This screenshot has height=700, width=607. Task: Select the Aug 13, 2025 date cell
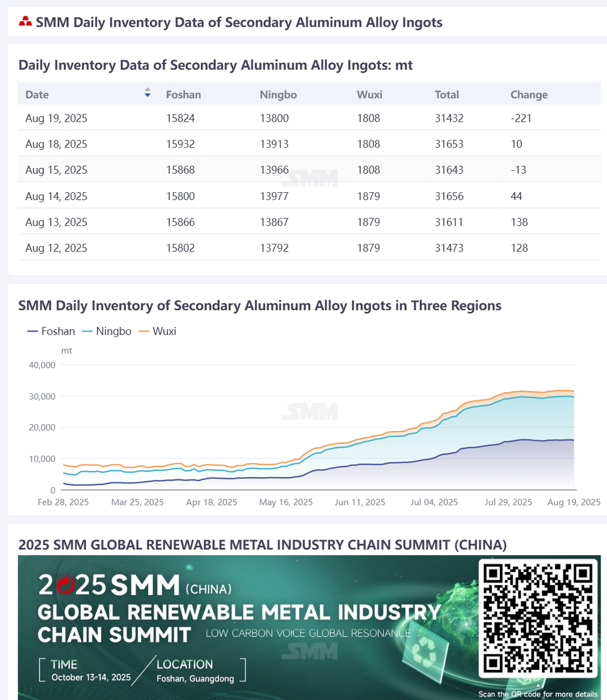pos(56,222)
